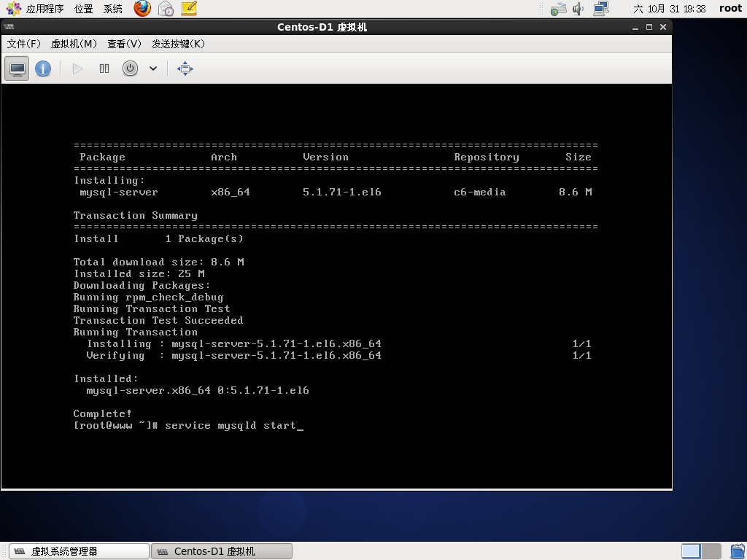
Task: Click 'Total download size: 8.6 M' line
Action: pyautogui.click(x=158, y=262)
